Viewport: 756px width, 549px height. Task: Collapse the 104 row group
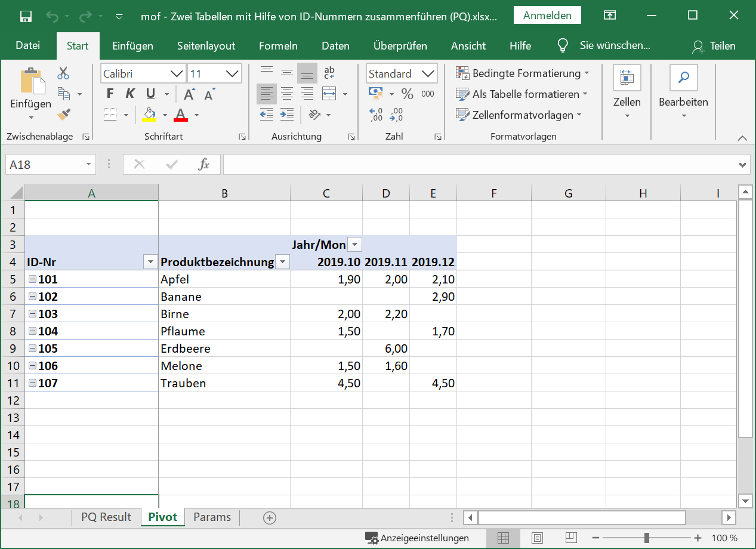[x=32, y=331]
